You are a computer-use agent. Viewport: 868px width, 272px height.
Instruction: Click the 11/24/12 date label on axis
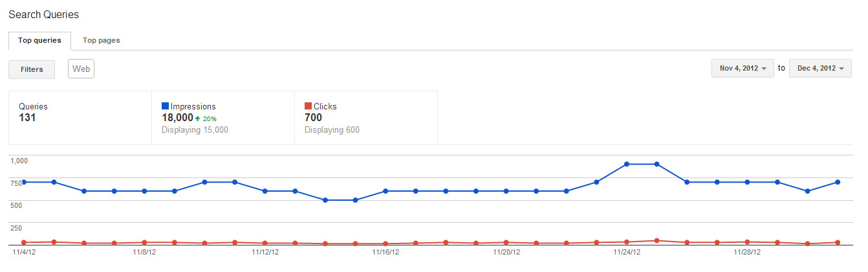pyautogui.click(x=626, y=252)
